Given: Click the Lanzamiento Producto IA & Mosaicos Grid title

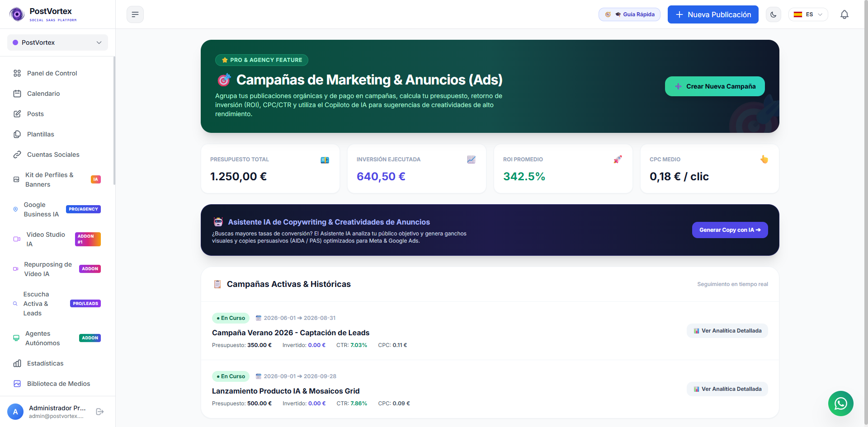Looking at the screenshot, I should pos(286,391).
